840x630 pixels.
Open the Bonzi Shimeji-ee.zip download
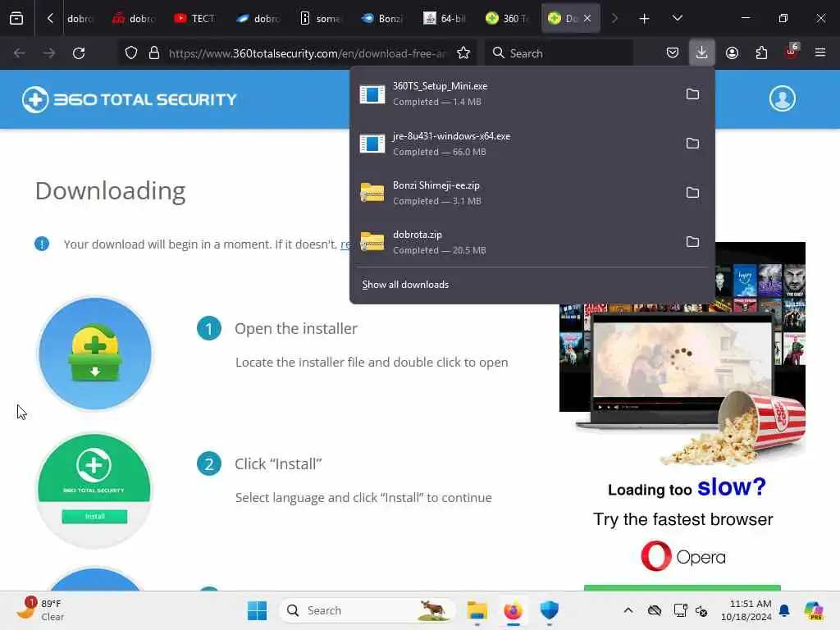(514, 192)
